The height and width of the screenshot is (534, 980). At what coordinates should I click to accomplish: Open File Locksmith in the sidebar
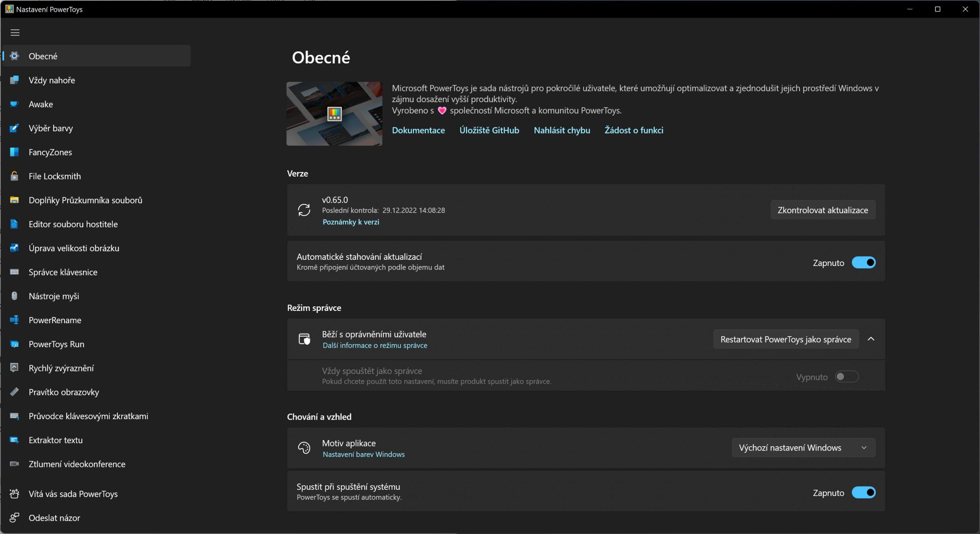click(x=97, y=176)
